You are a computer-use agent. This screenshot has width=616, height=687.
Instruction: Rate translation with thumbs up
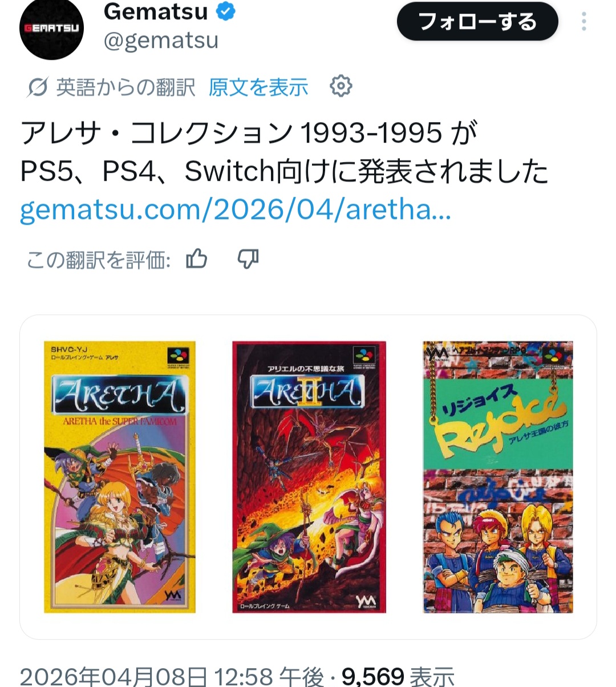click(x=197, y=259)
